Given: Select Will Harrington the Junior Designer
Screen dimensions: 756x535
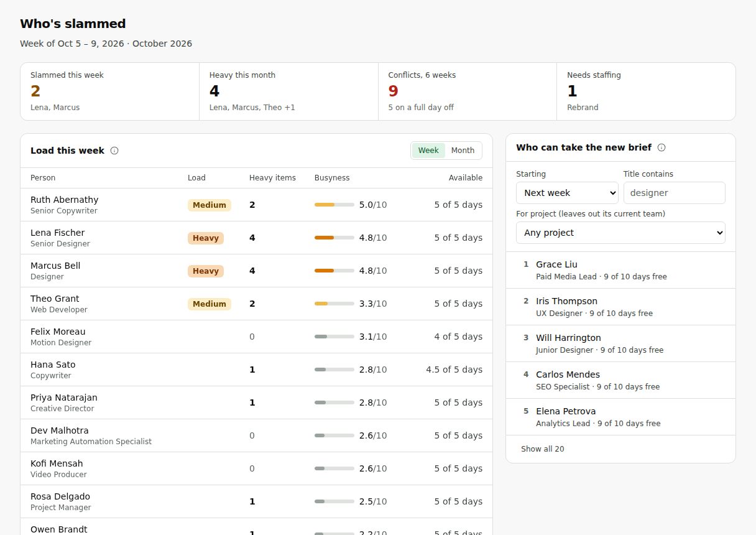Looking at the screenshot, I should [620, 343].
